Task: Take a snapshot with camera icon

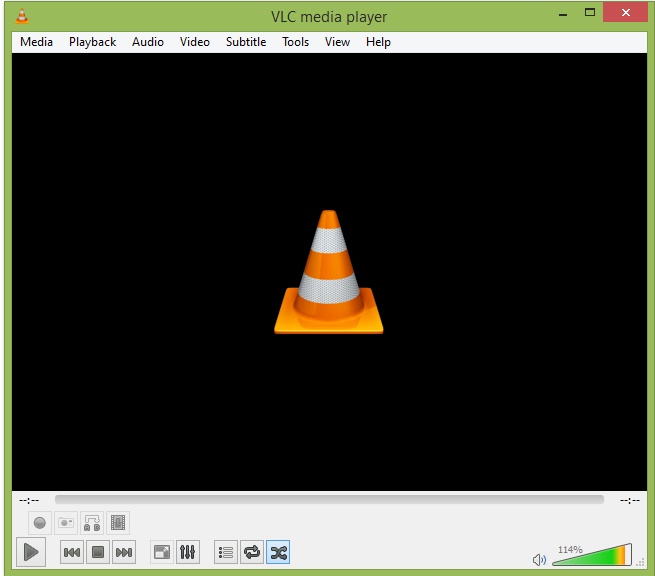Action: click(66, 523)
